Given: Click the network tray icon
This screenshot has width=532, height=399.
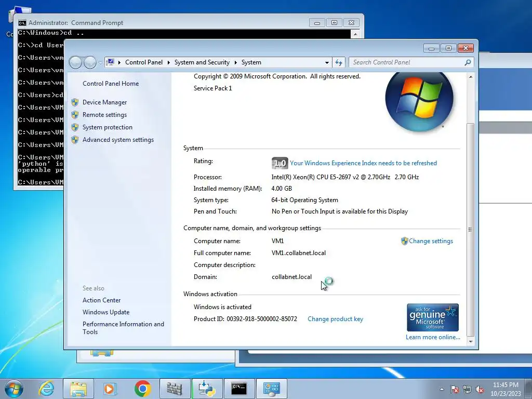Looking at the screenshot, I should 467,389.
